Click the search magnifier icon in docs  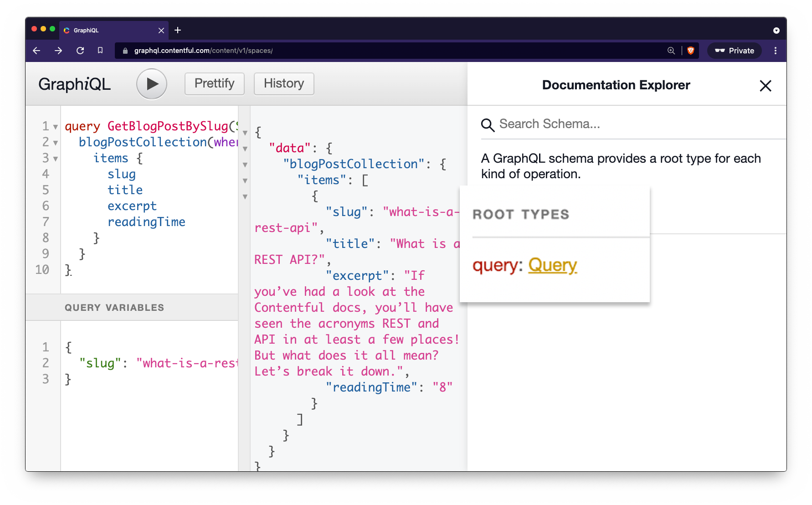point(488,125)
